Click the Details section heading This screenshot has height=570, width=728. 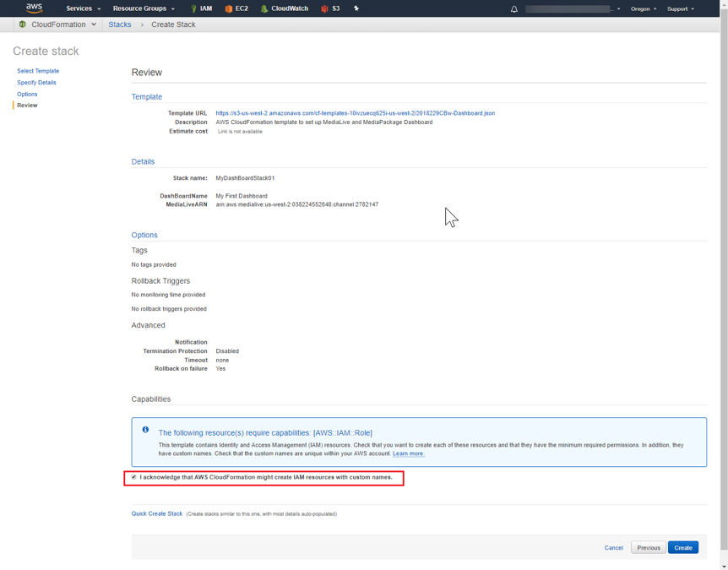point(143,161)
